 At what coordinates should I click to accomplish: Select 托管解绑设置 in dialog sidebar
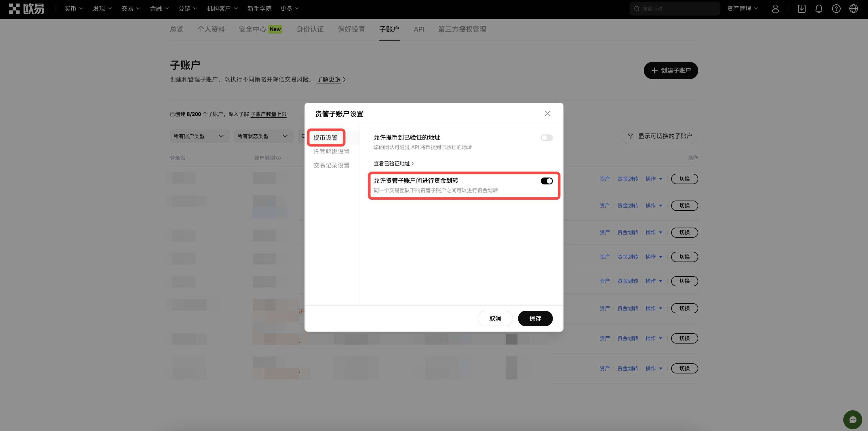coord(331,152)
